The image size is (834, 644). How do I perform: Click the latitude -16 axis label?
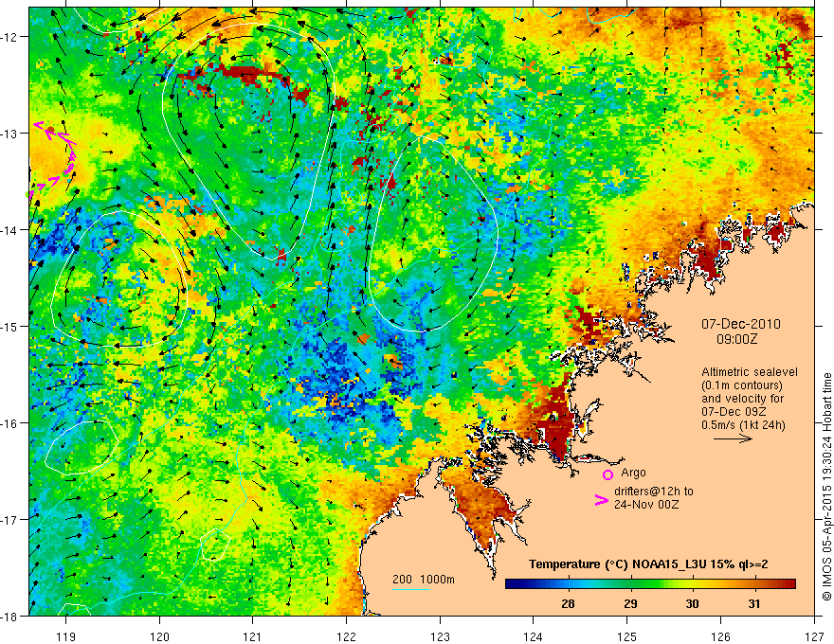[10, 423]
